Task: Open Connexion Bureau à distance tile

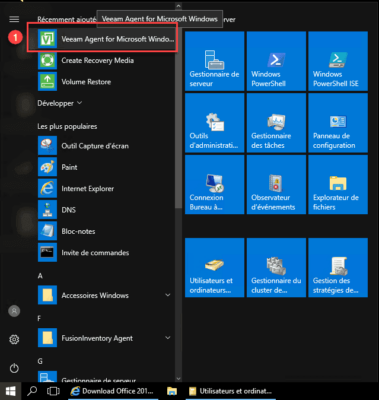Action: pos(215,184)
